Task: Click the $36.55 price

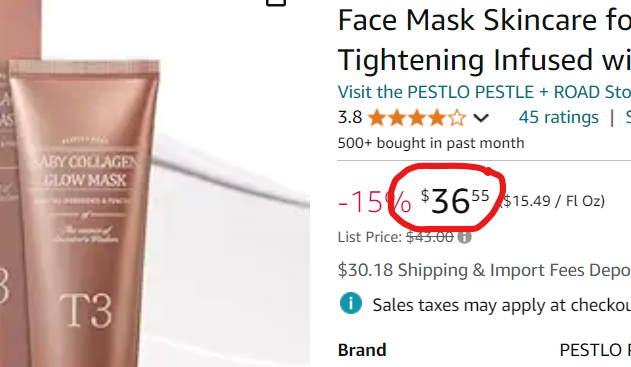Action: [x=455, y=200]
